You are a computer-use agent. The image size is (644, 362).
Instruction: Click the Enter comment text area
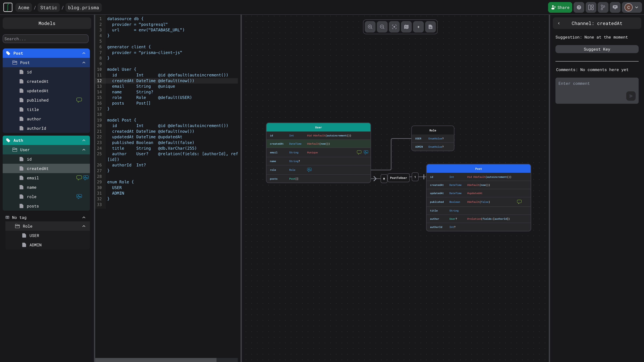pyautogui.click(x=597, y=90)
